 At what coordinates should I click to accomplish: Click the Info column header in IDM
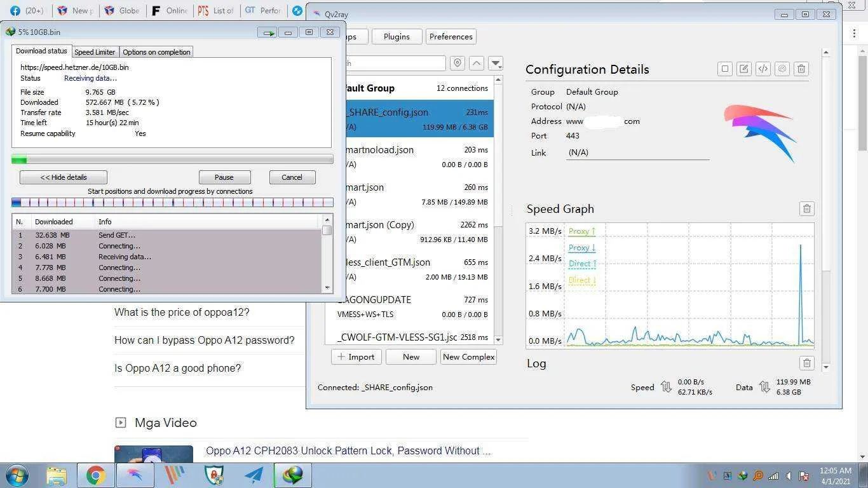pyautogui.click(x=207, y=222)
